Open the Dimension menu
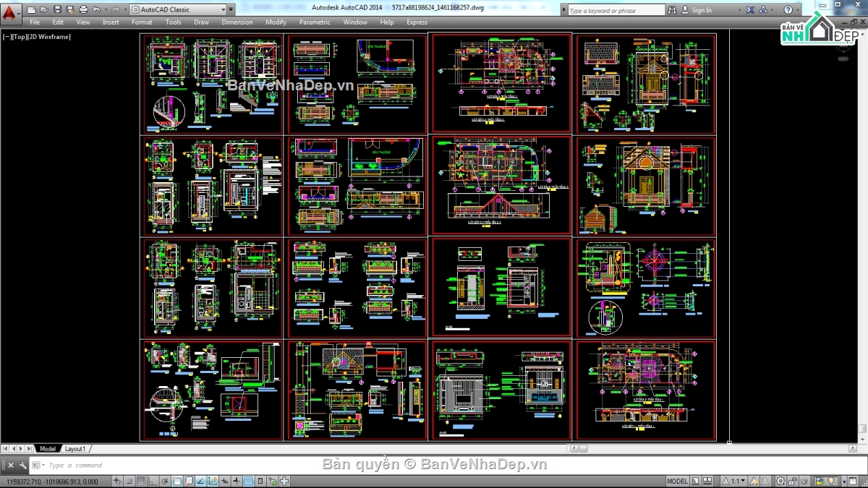The height and width of the screenshot is (488, 868). tap(237, 22)
